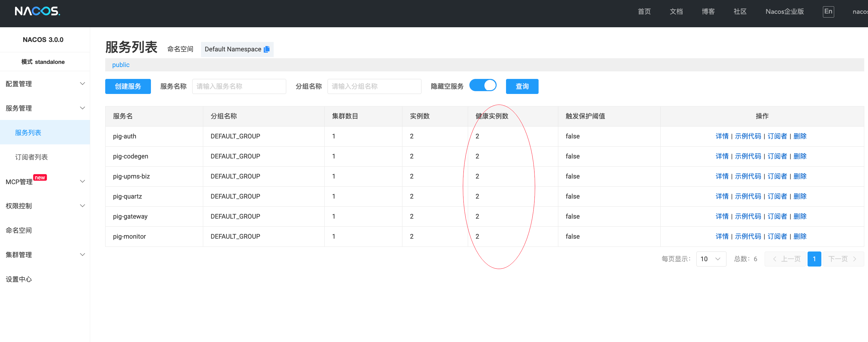Copy the Default Namespace ID icon

click(x=266, y=49)
